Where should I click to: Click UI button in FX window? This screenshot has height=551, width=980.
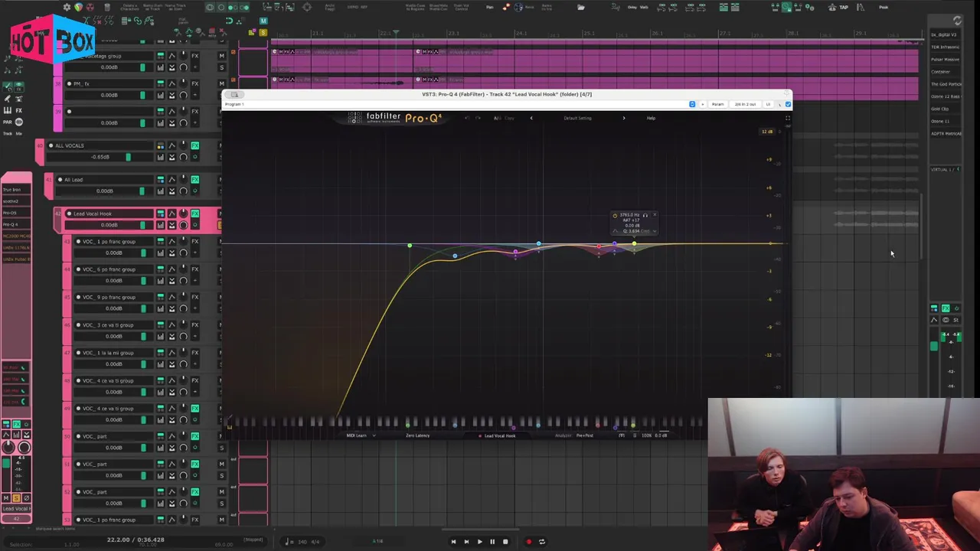point(769,104)
